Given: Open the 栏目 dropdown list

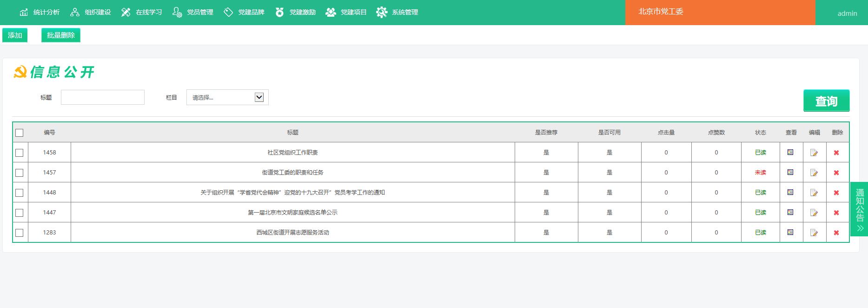Looking at the screenshot, I should 227,97.
